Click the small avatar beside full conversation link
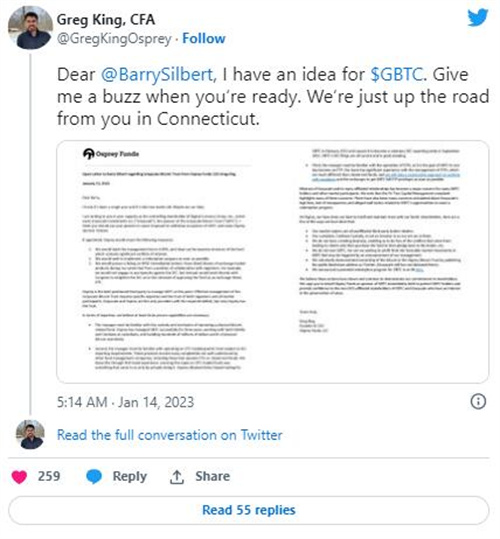This screenshot has width=500, height=539. tap(30, 434)
